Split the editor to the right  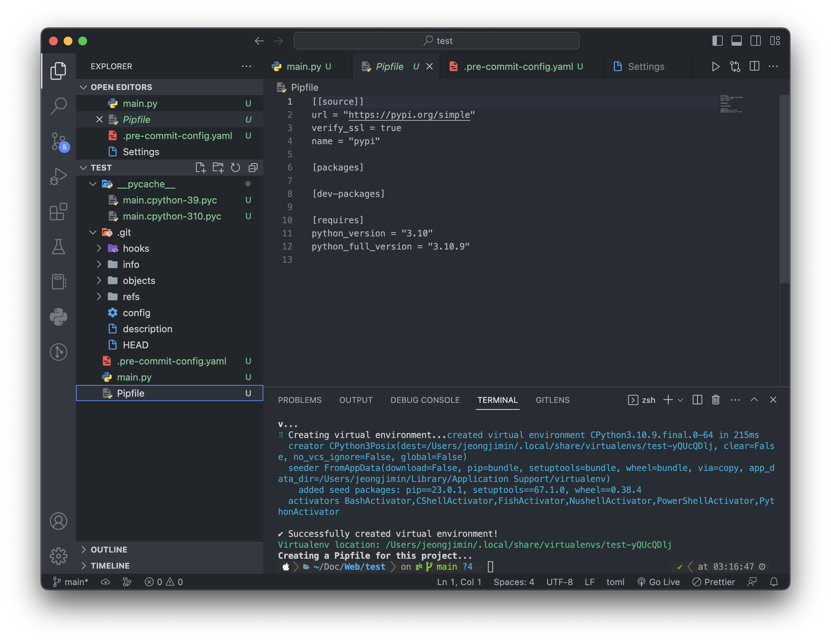click(x=754, y=66)
